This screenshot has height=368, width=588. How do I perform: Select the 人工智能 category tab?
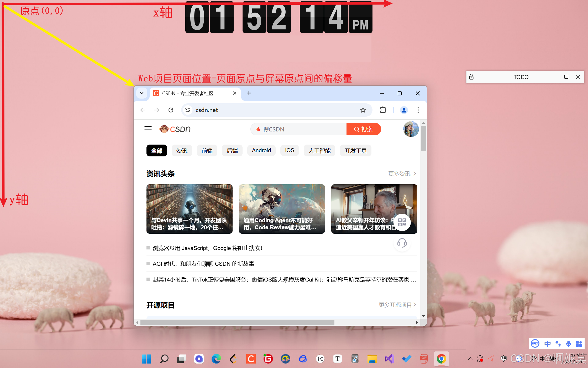tap(319, 151)
